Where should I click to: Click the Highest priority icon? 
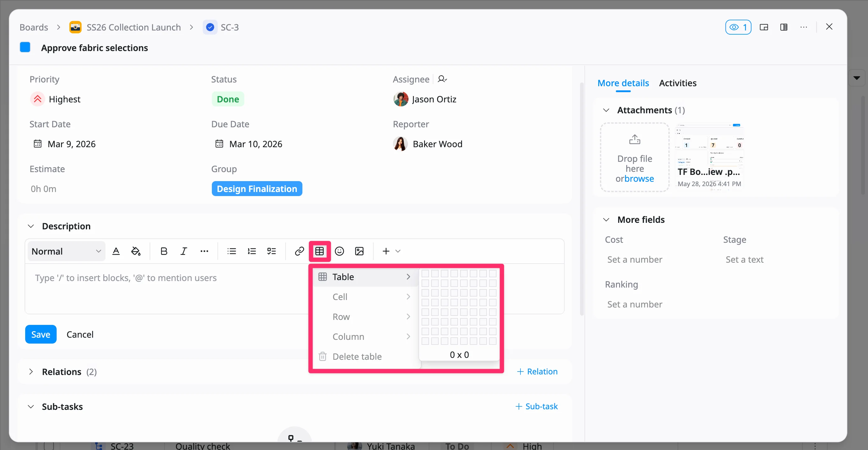37,99
